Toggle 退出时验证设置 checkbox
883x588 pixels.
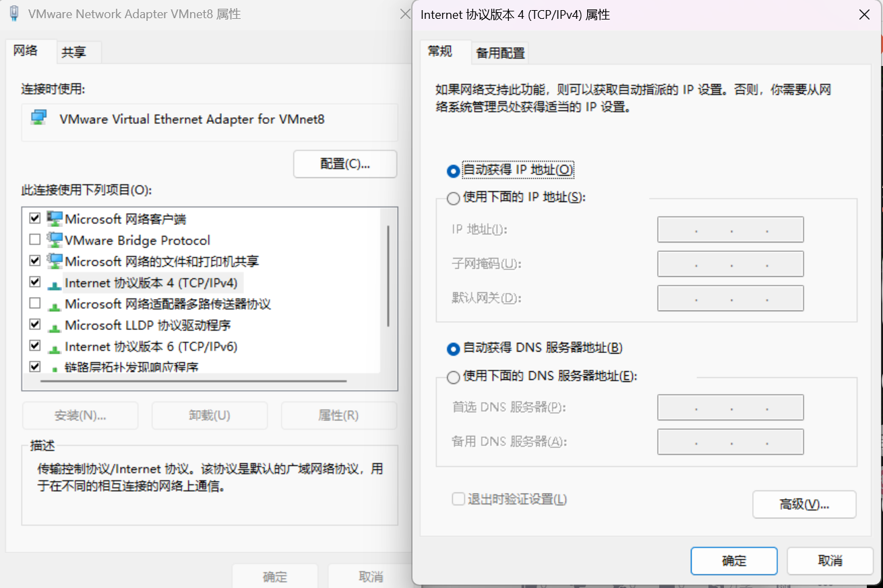458,499
